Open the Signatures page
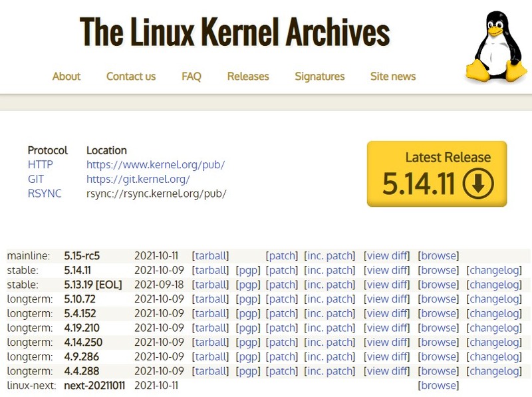This screenshot has height=397, width=532. [320, 76]
